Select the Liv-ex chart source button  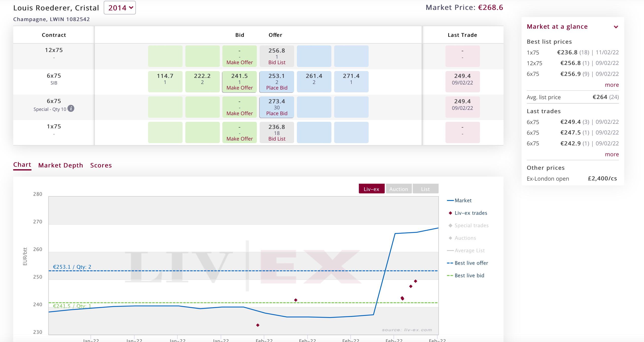[371, 189]
